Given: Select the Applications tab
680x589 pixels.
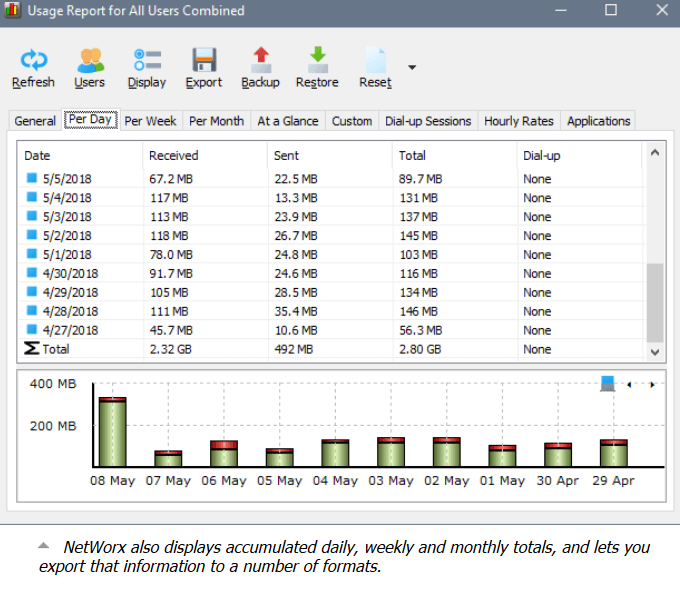Looking at the screenshot, I should point(598,121).
